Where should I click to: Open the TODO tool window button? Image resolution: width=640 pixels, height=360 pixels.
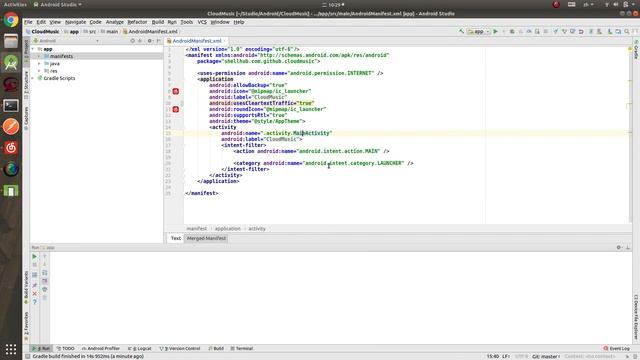tap(66, 349)
